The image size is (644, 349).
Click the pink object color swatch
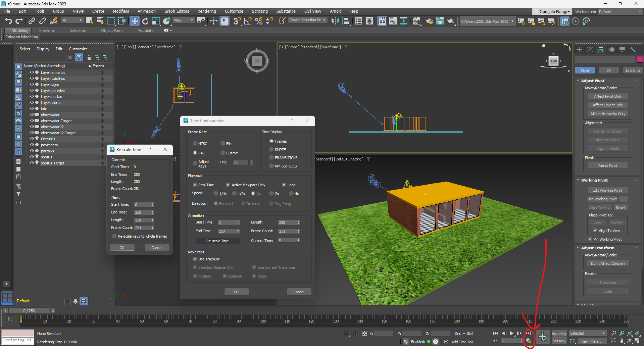[640, 59]
